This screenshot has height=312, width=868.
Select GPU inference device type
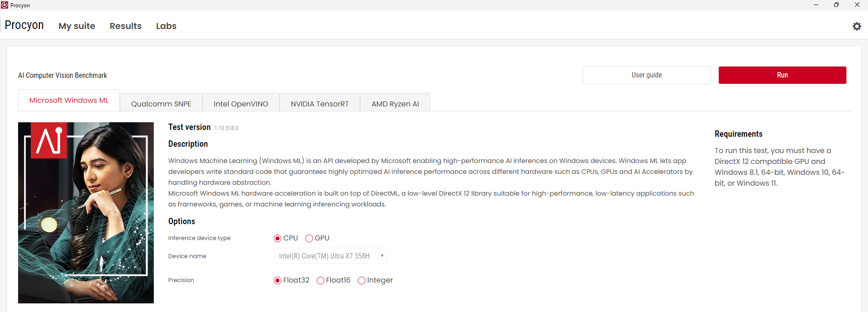(309, 238)
